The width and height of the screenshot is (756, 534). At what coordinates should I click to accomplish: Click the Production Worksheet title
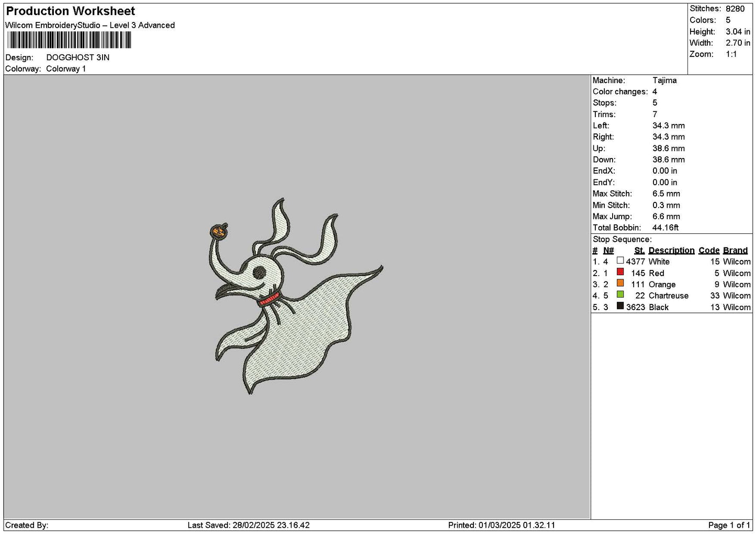(x=70, y=11)
